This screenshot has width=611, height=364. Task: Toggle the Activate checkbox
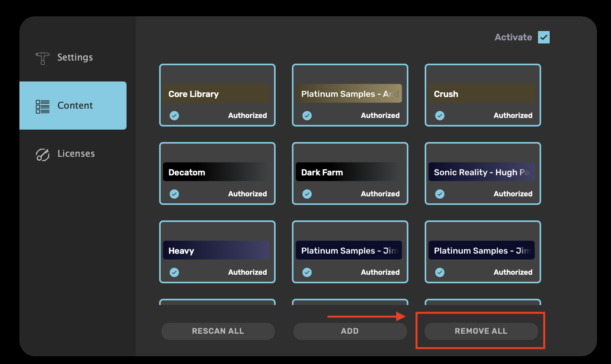[544, 37]
